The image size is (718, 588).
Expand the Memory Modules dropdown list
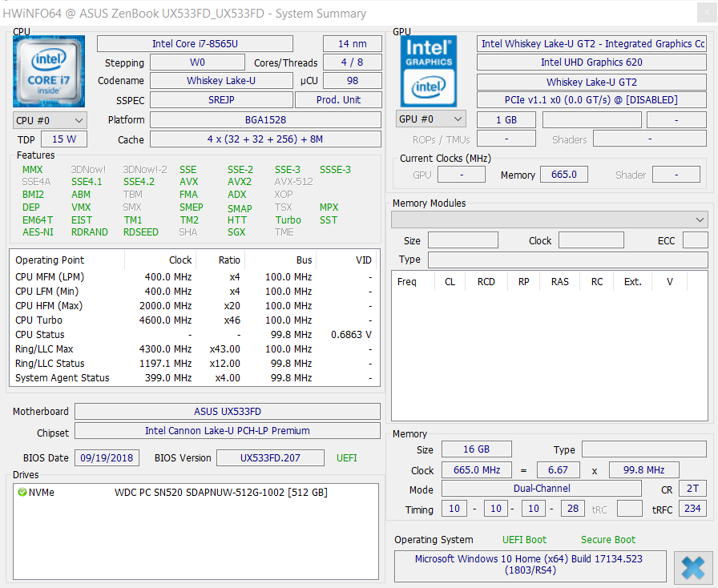[x=550, y=219]
